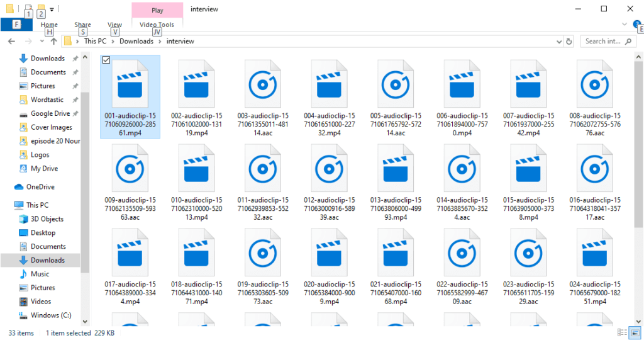Select video file 007-audioclip ending 25542.mp4
The width and height of the screenshot is (644, 340).
point(528,98)
